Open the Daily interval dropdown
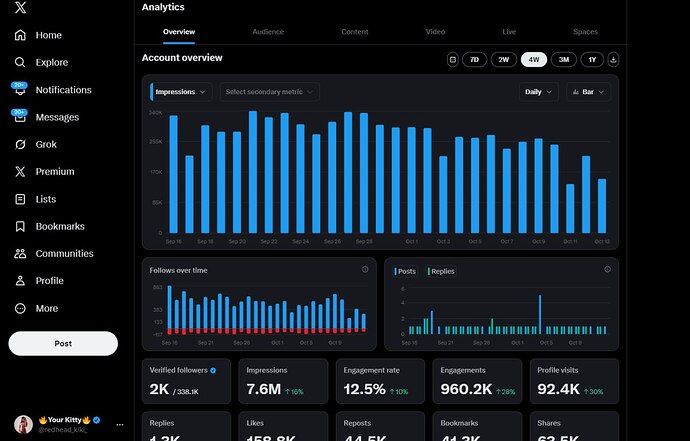Viewport: 690px width, 441px height. [x=540, y=92]
